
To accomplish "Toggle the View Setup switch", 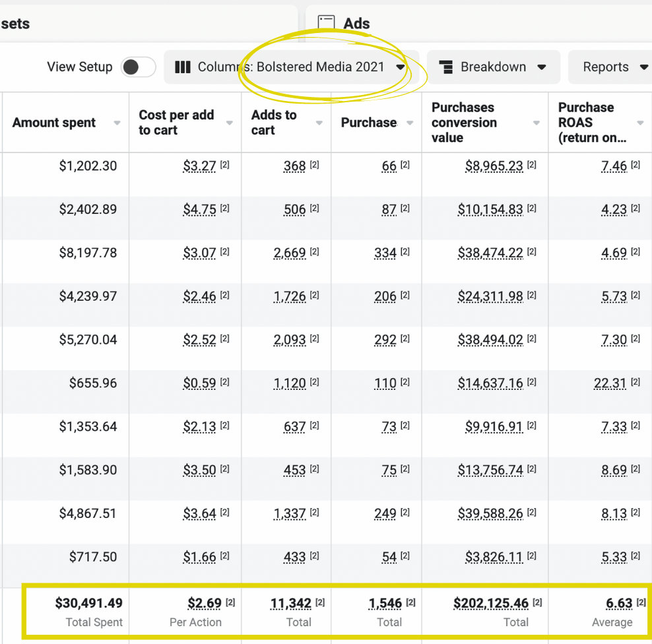I will pyautogui.click(x=138, y=67).
